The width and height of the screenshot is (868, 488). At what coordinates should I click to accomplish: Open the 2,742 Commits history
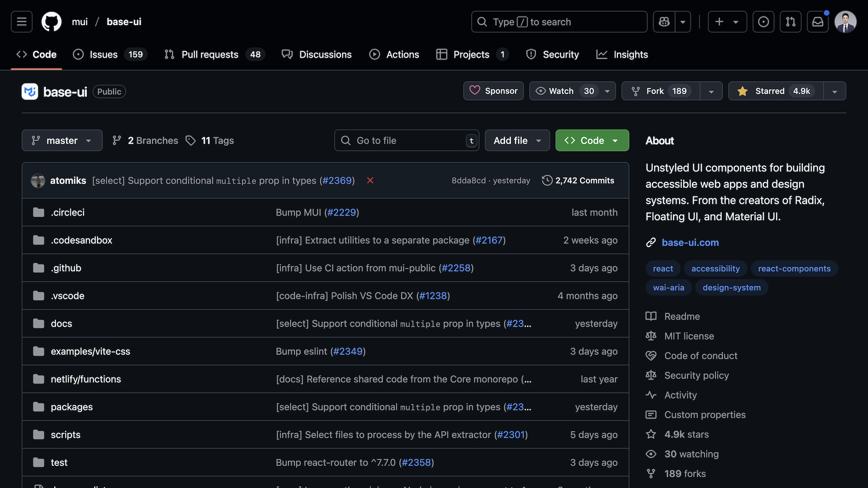click(578, 180)
